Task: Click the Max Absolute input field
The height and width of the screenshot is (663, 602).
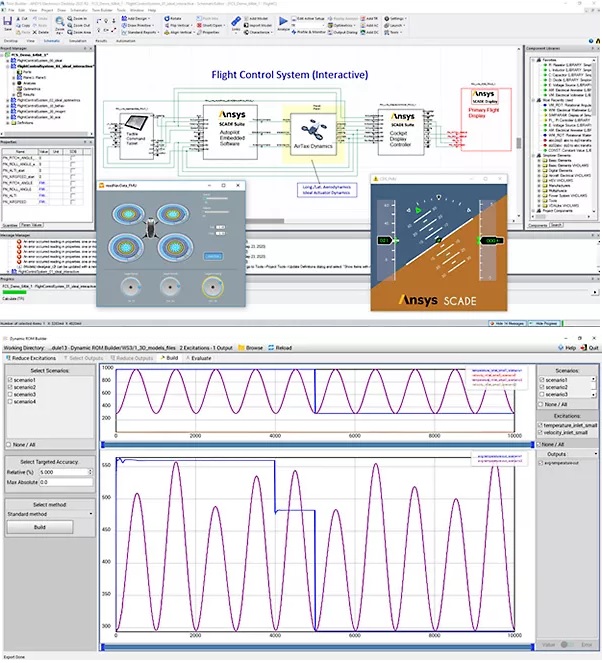Action: tap(66, 482)
